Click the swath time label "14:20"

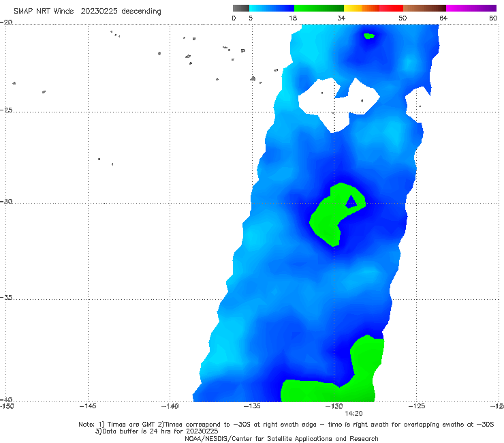click(353, 414)
